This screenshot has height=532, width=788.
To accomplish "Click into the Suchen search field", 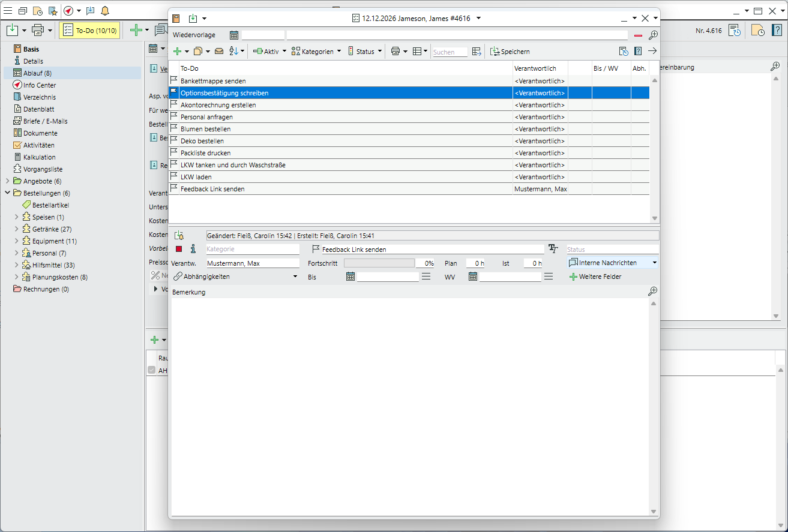I will [450, 52].
